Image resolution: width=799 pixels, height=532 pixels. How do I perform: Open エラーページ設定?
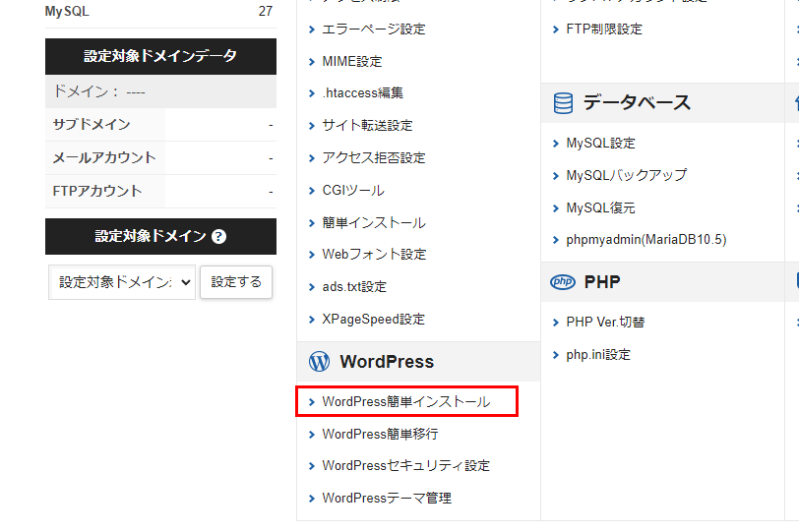[374, 30]
